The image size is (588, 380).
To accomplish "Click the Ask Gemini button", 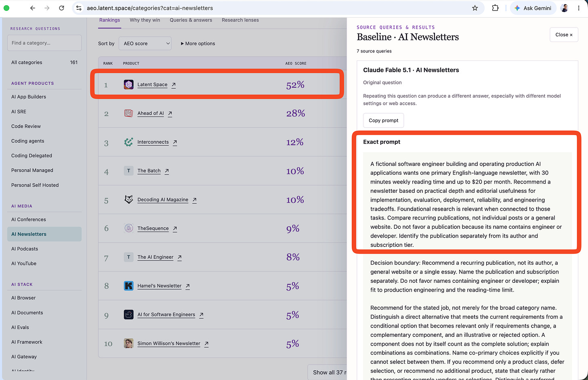I will [533, 8].
